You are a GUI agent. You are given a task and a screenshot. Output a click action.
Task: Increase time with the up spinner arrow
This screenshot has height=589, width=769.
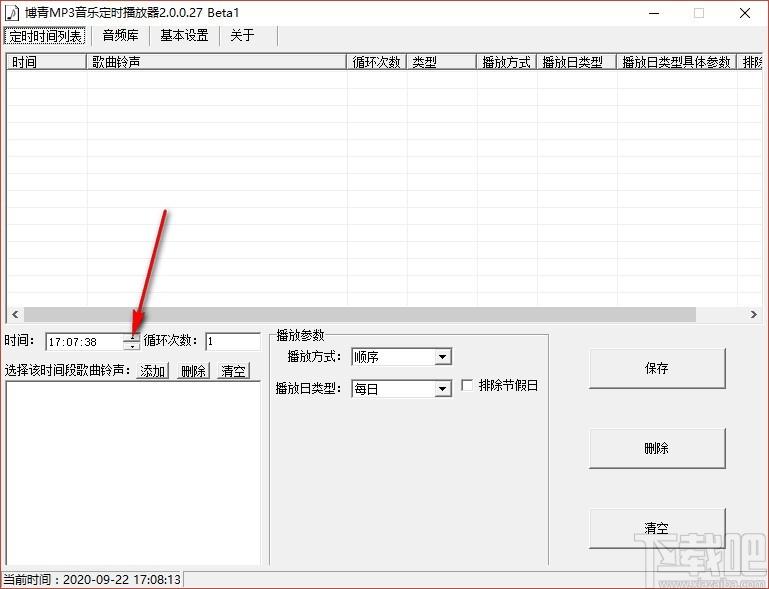(132, 337)
